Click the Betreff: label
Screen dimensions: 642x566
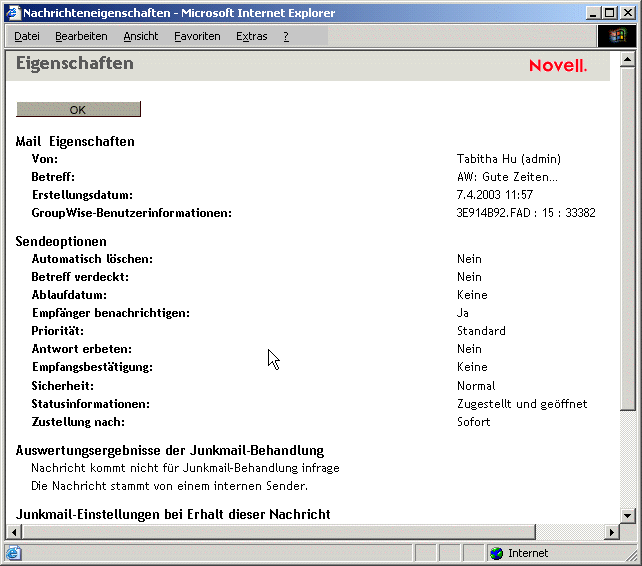[53, 177]
